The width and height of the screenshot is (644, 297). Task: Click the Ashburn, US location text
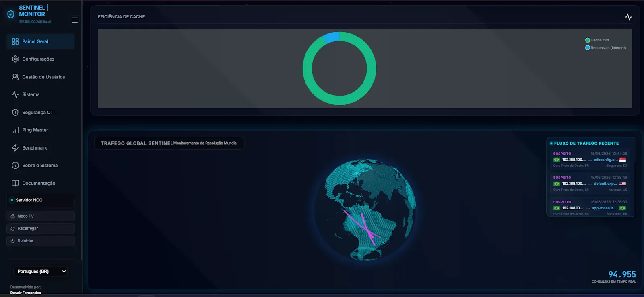pyautogui.click(x=618, y=190)
